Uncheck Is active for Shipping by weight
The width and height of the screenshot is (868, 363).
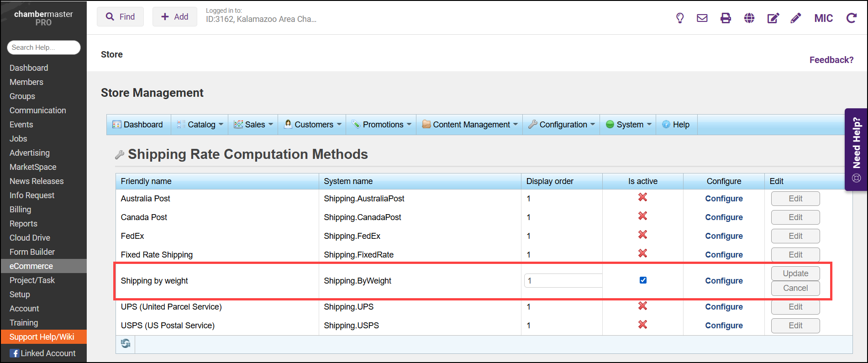coord(643,280)
